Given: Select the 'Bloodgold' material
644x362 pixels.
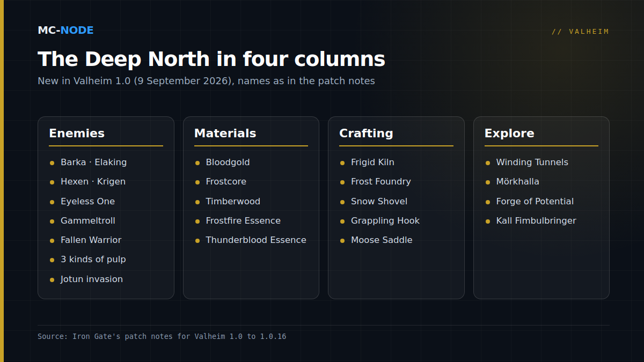Looking at the screenshot, I should [x=228, y=162].
